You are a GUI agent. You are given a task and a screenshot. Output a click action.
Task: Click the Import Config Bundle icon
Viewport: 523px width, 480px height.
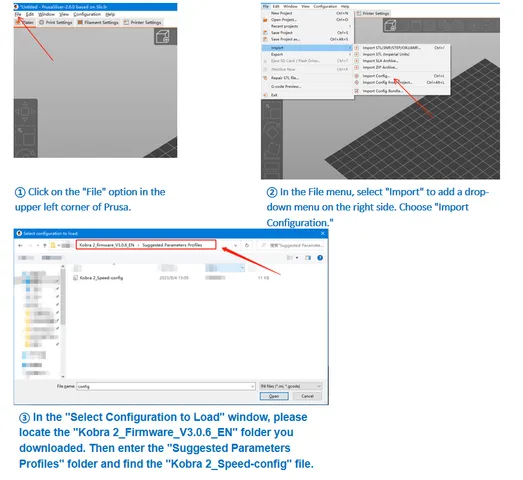357,91
